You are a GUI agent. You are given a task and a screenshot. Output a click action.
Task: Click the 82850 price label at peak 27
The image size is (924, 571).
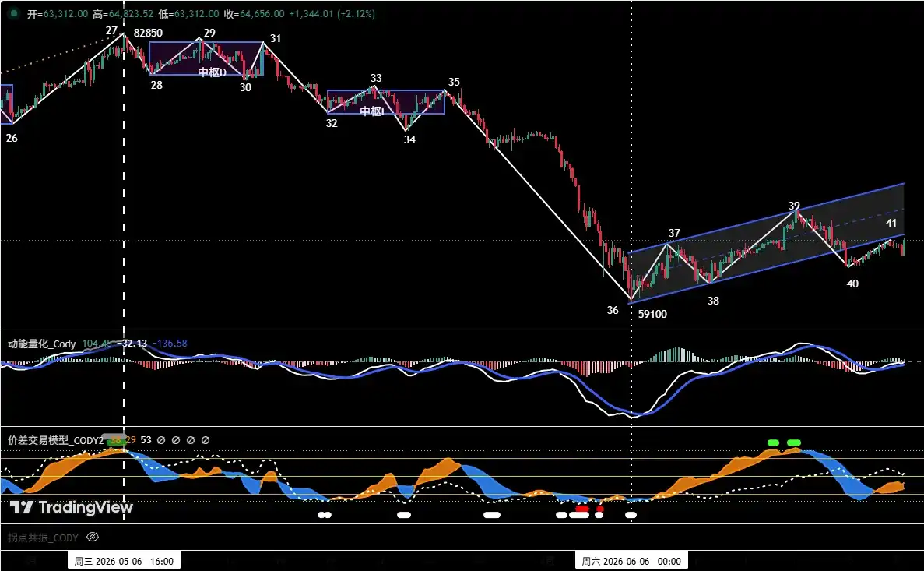pyautogui.click(x=148, y=33)
